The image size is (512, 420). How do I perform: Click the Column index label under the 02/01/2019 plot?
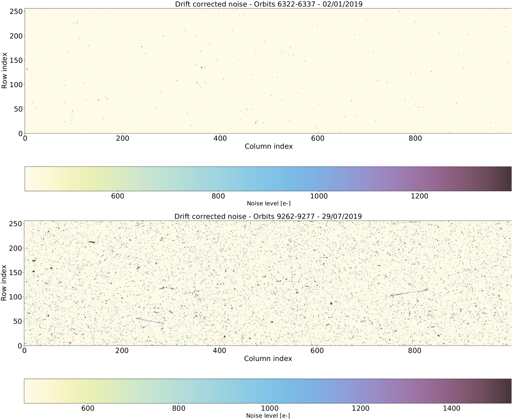click(269, 146)
